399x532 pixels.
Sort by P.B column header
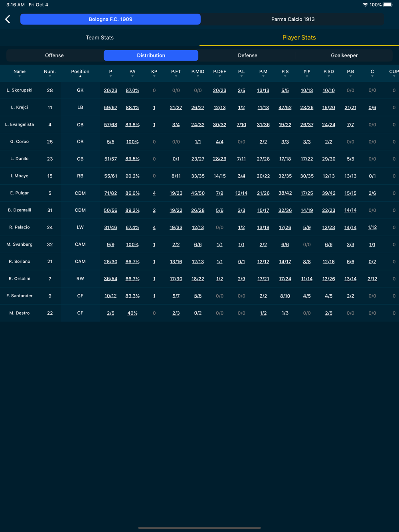tap(350, 73)
